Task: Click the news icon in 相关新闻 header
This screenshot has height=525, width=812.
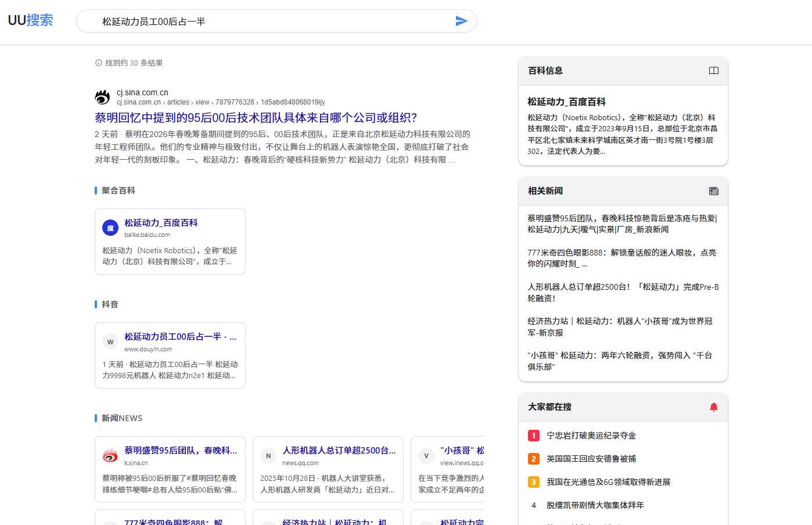Action: [x=713, y=191]
